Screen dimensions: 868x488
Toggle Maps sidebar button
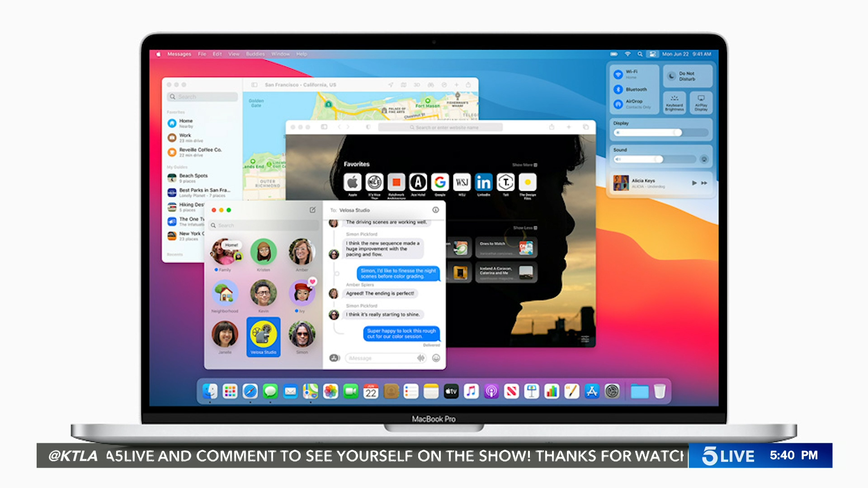click(x=255, y=85)
